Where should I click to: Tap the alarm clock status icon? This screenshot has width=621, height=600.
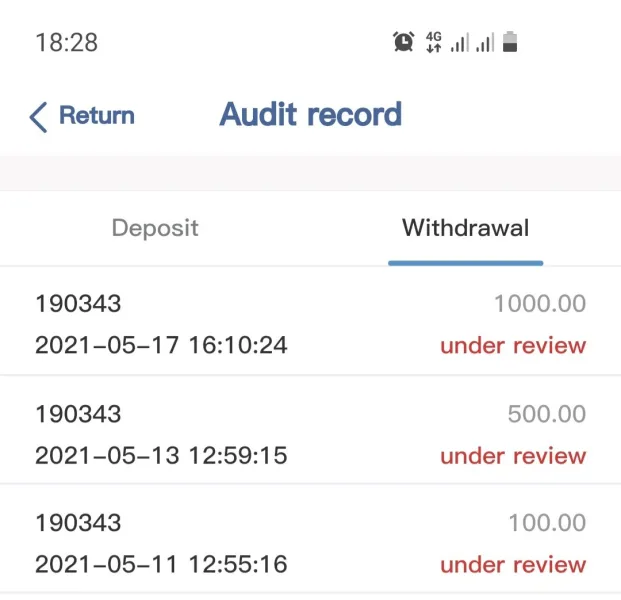(403, 42)
